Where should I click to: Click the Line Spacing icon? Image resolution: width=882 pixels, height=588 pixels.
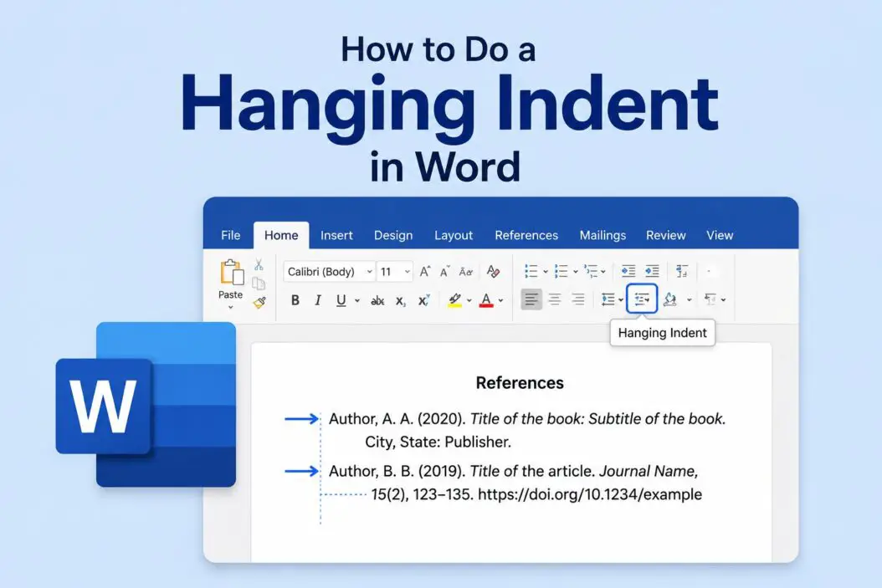[x=608, y=299]
